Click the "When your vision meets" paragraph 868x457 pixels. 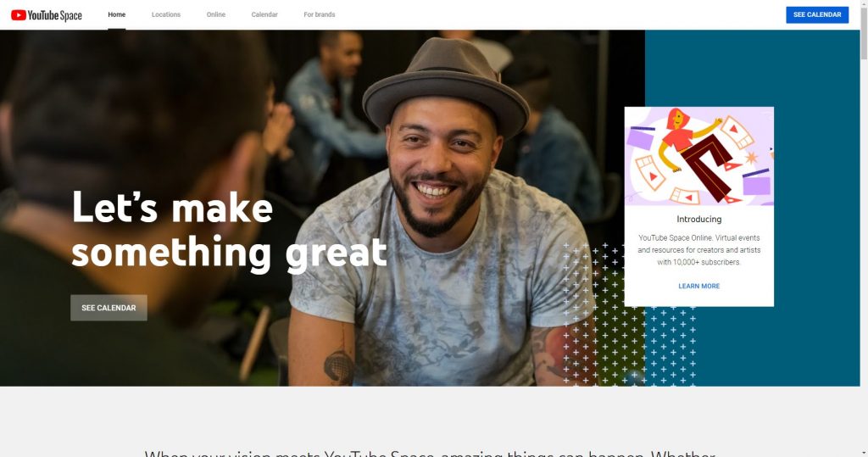tap(430, 453)
